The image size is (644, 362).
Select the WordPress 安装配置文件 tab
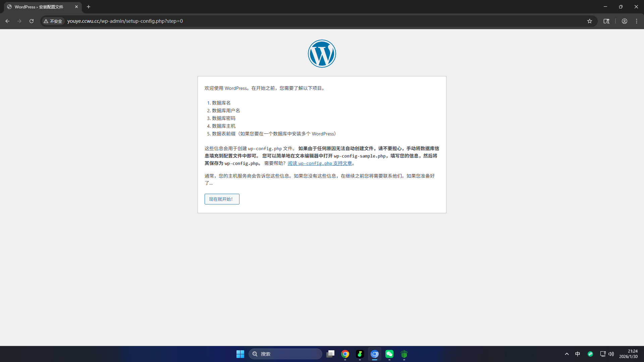39,7
